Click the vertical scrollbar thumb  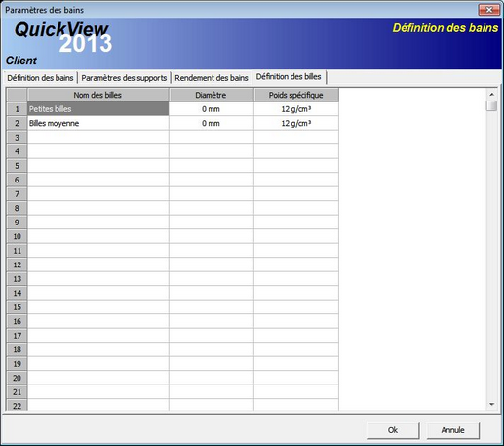pyautogui.click(x=491, y=105)
